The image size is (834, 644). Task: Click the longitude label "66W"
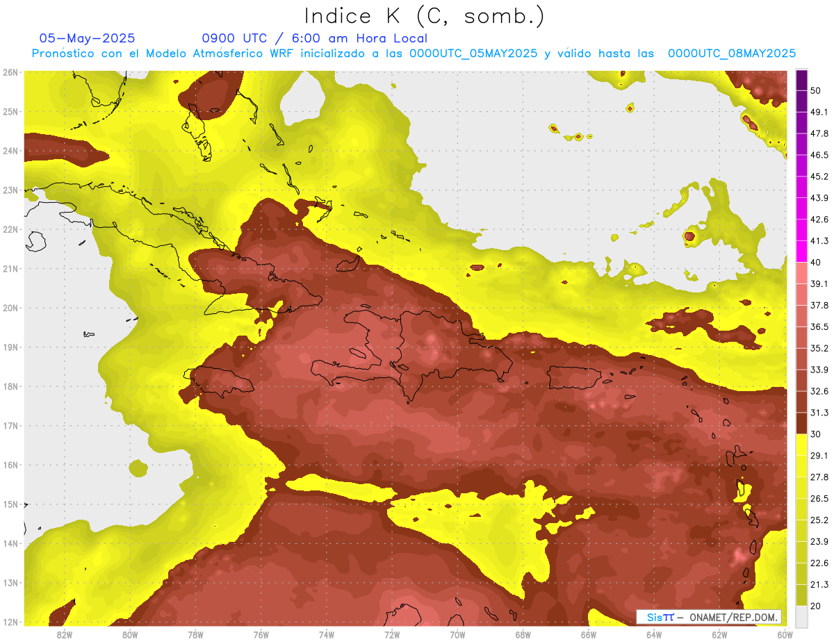pyautogui.click(x=589, y=635)
